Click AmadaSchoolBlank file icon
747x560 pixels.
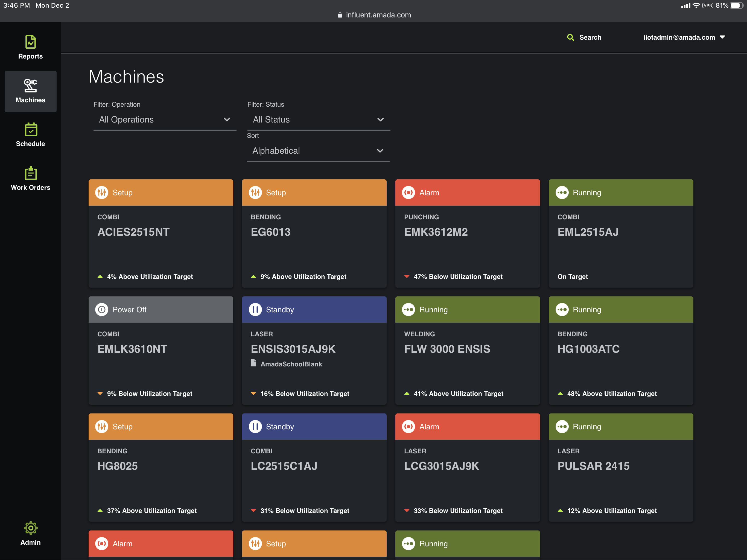click(x=253, y=363)
